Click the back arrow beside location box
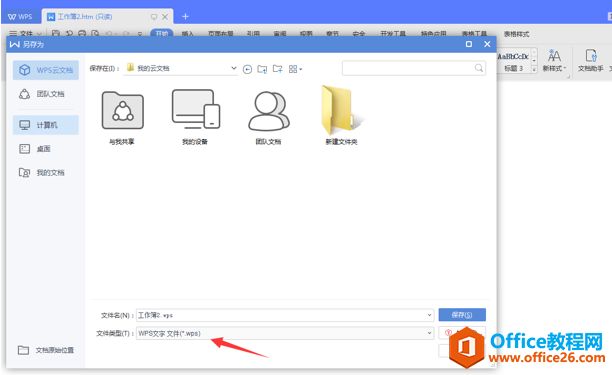The width and height of the screenshot is (612, 375). point(247,69)
